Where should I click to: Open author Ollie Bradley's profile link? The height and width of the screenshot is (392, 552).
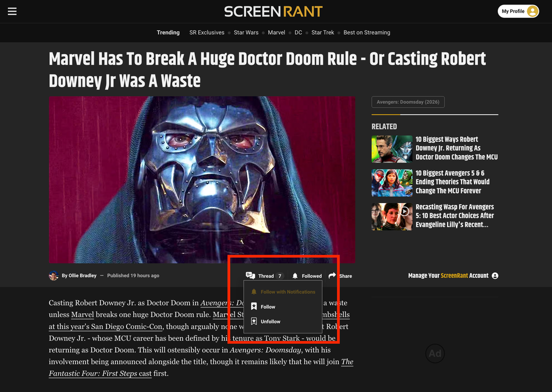coord(82,276)
